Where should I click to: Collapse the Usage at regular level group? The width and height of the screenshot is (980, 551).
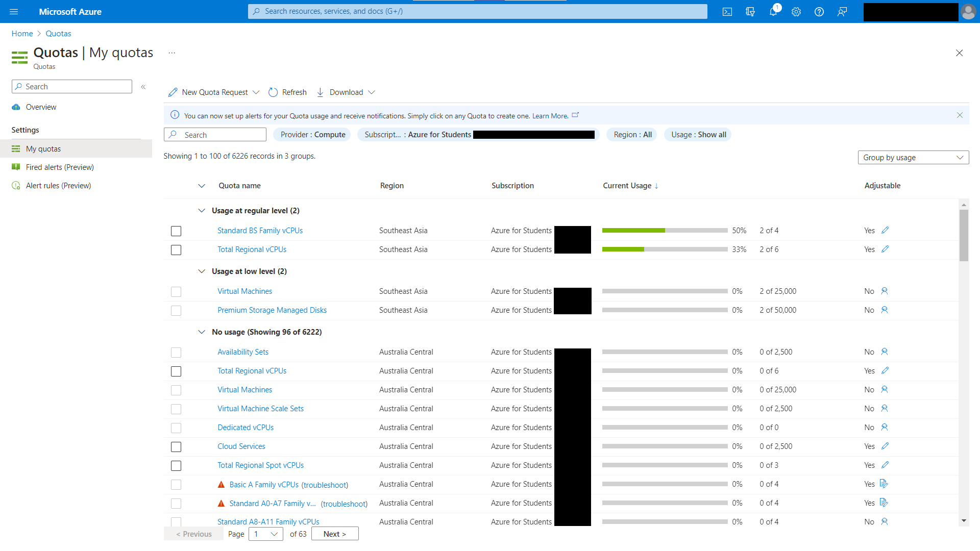pos(202,211)
